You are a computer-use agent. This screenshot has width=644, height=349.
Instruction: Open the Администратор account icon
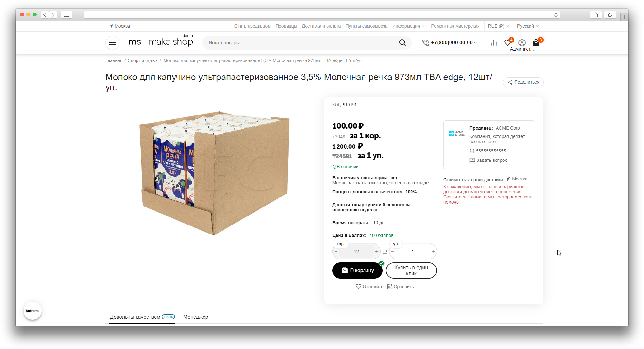coord(522,42)
